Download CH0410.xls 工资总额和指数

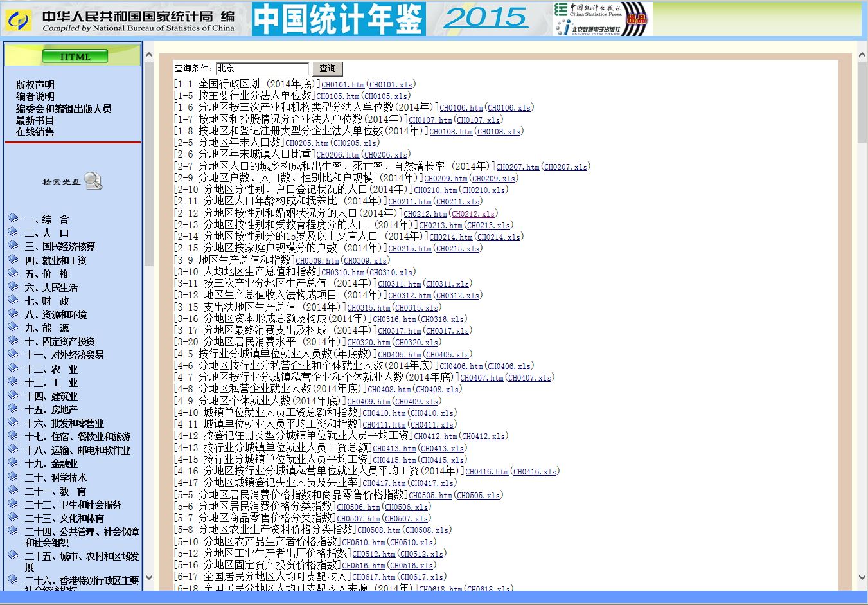432,413
